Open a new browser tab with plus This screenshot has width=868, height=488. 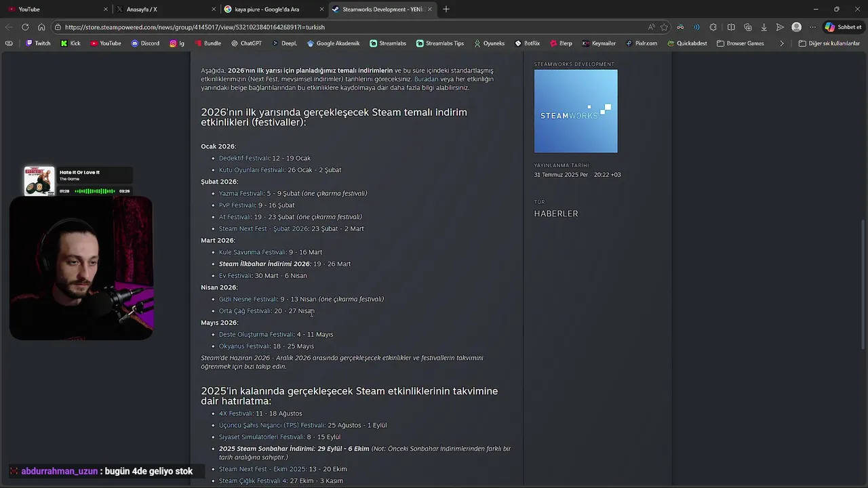[x=446, y=9]
